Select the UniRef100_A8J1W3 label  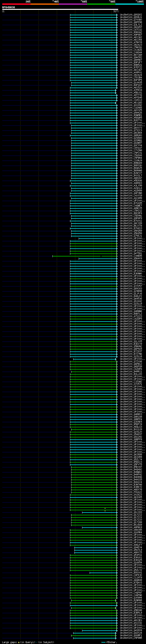(x=131, y=103)
